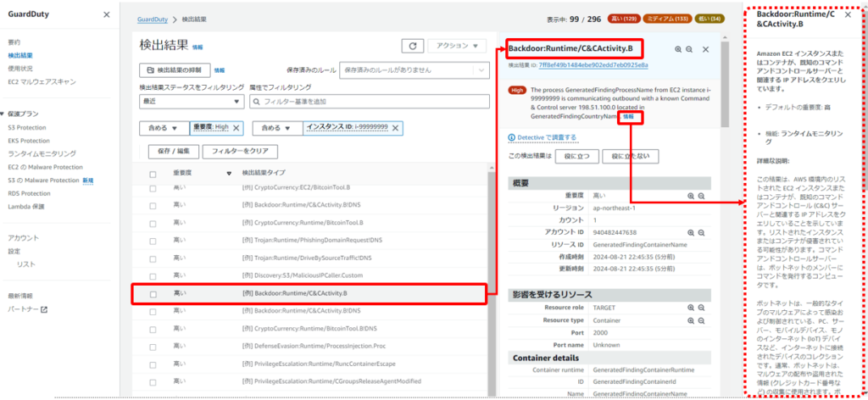The width and height of the screenshot is (868, 400).
Task: Check the Trojan:Runtime/PhishingDomainRequest!DNS checkbox
Action: [x=153, y=241]
